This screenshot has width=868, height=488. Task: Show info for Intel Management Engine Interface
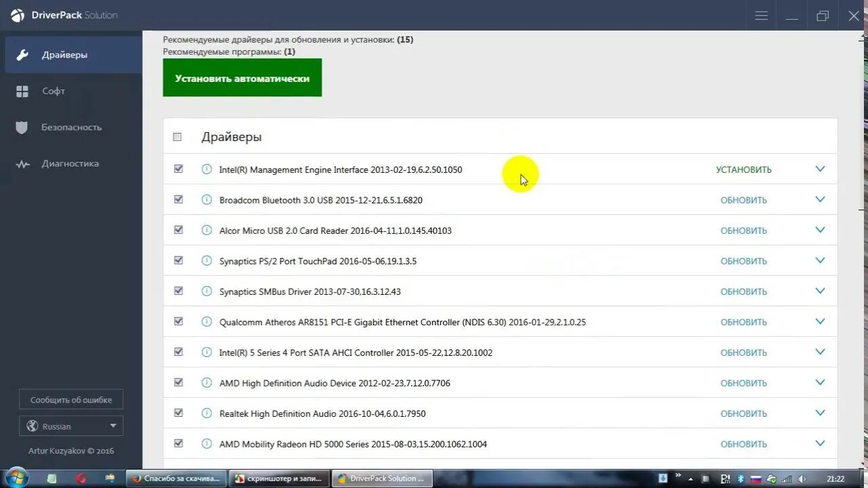(x=207, y=169)
